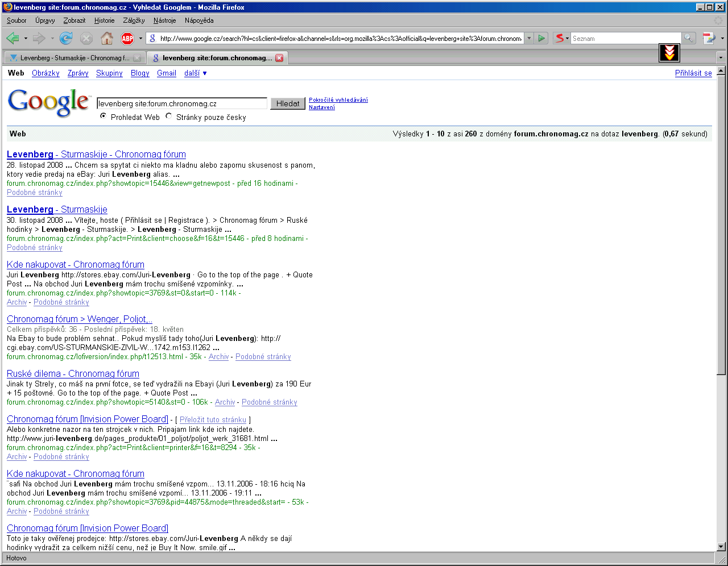Click the vertical scrollbar down arrow

coord(721,547)
